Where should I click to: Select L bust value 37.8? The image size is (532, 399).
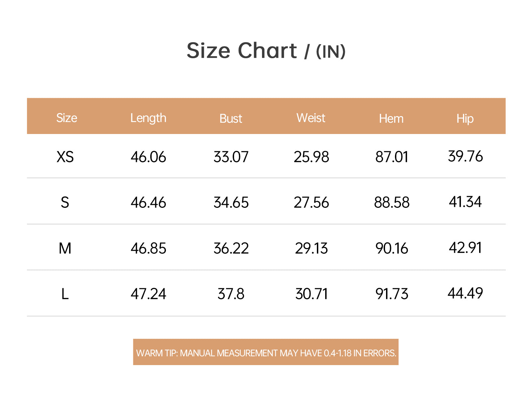(231, 294)
